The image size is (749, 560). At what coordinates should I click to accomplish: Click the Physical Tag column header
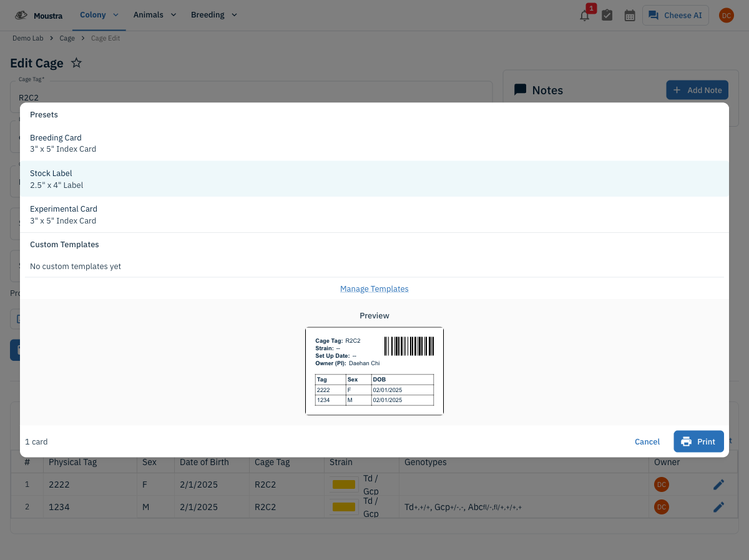coord(72,462)
